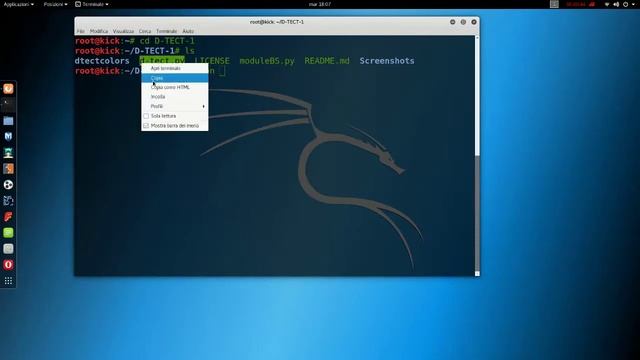This screenshot has width=640, height=360.
Task: Toggle the Sola lettura checkbox
Action: click(146, 116)
